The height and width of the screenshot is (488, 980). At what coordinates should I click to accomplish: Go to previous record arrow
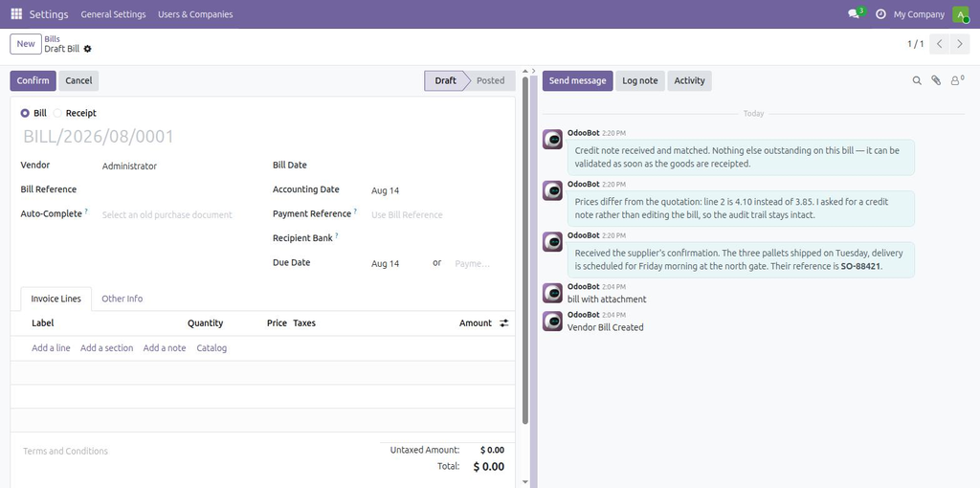(x=940, y=44)
